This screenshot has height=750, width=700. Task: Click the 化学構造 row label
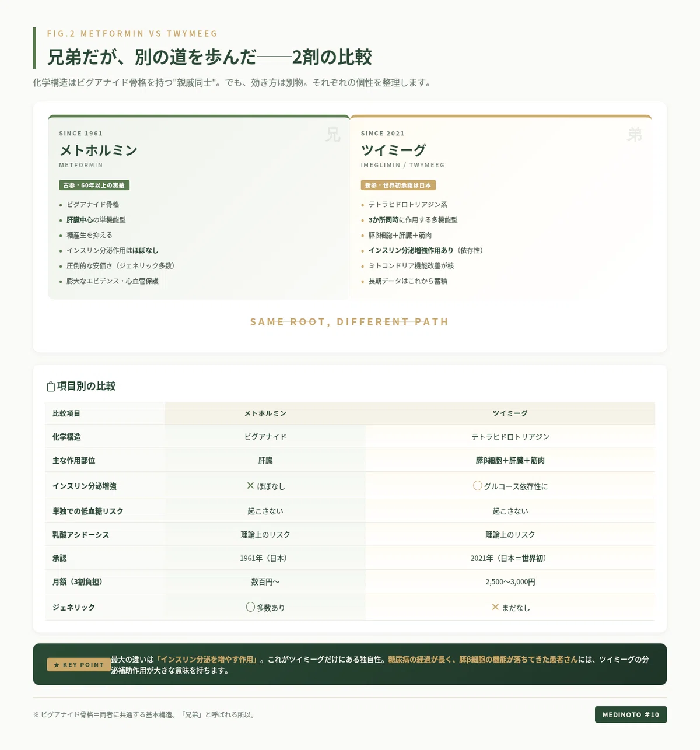pos(66,437)
